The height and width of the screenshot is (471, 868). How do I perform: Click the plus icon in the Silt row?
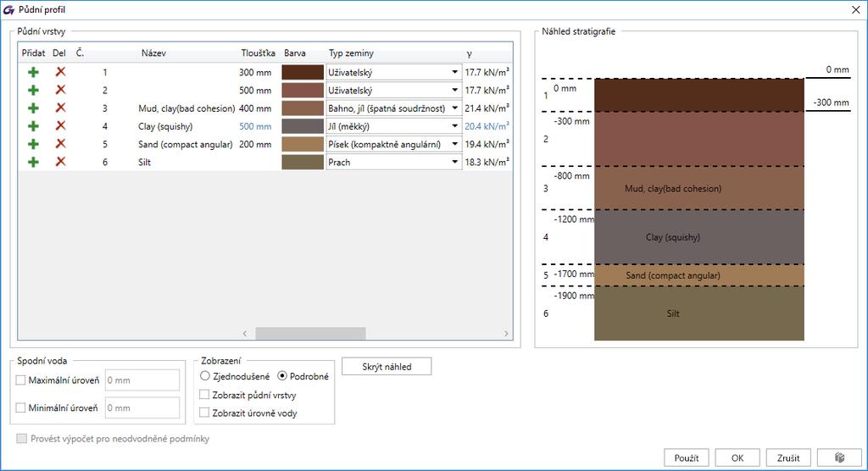coord(33,162)
